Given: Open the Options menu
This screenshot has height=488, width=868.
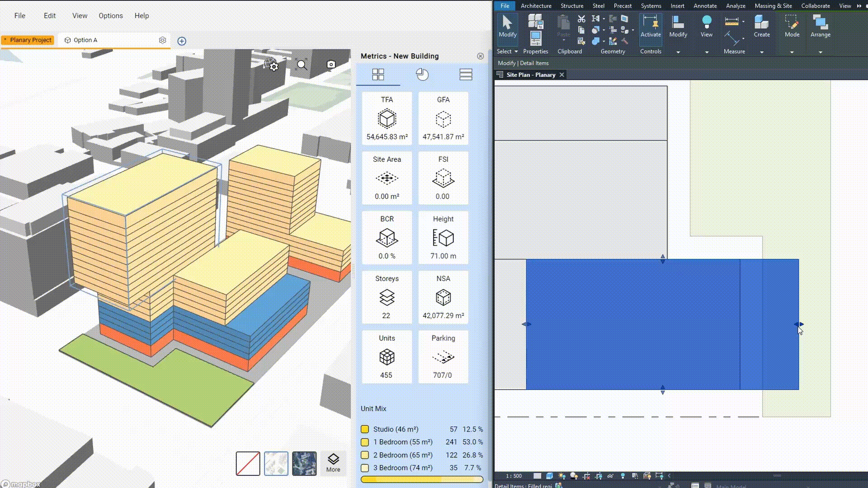Looking at the screenshot, I should 111,15.
